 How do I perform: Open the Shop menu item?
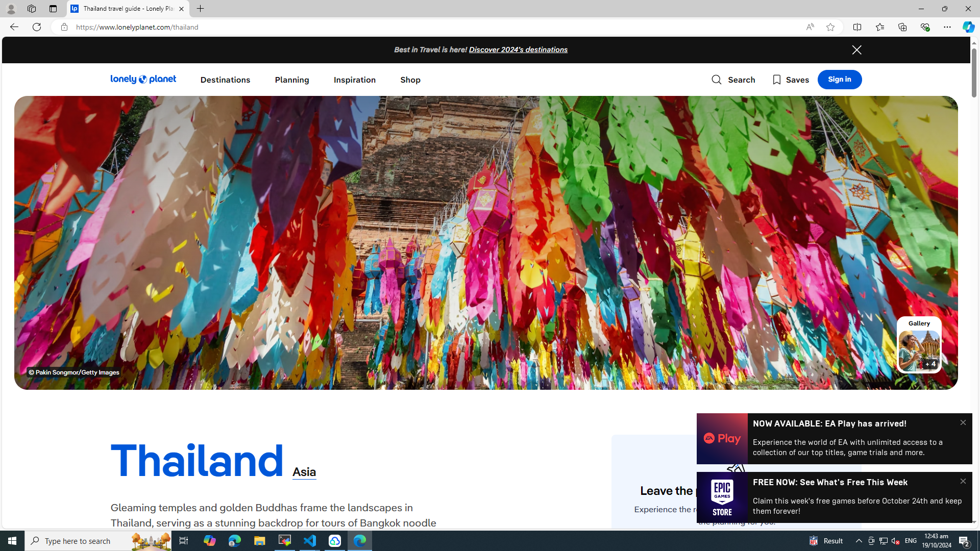(410, 80)
